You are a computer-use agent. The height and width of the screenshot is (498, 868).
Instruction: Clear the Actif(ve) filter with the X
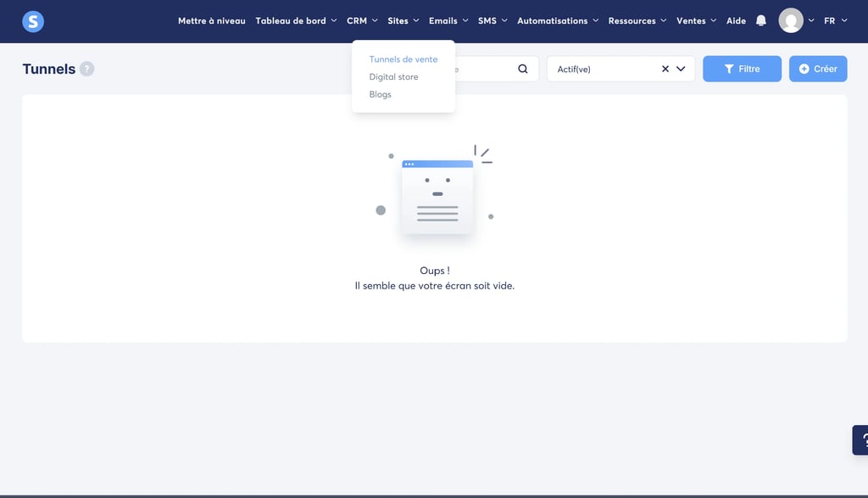click(665, 69)
